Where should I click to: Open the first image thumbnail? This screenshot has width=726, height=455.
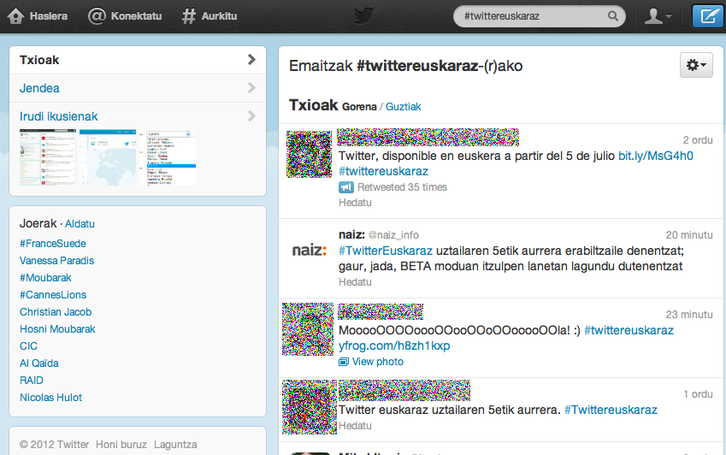(x=48, y=157)
